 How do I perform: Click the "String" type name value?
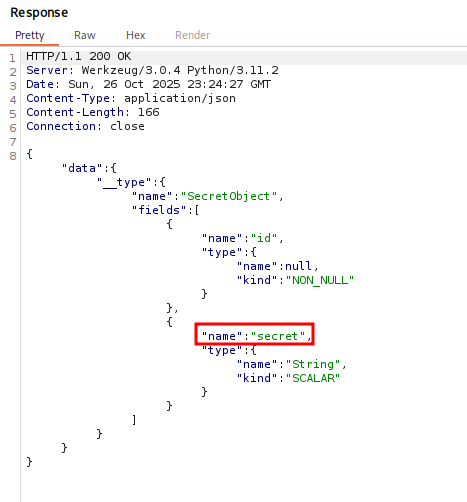point(313,364)
